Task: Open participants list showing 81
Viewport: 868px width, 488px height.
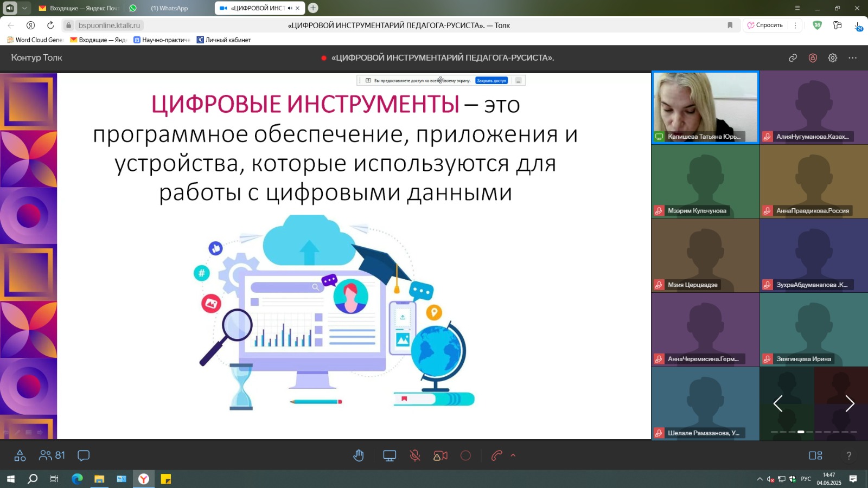Action: [52, 456]
